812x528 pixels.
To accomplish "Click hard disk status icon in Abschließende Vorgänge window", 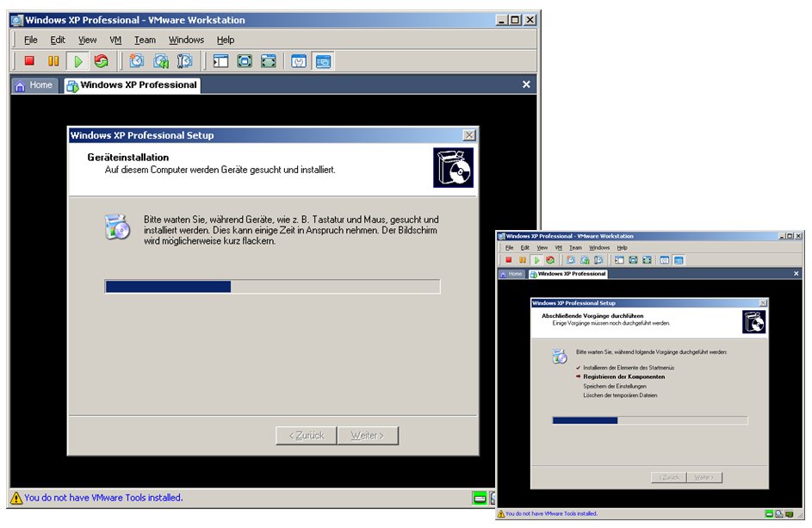I will click(770, 514).
